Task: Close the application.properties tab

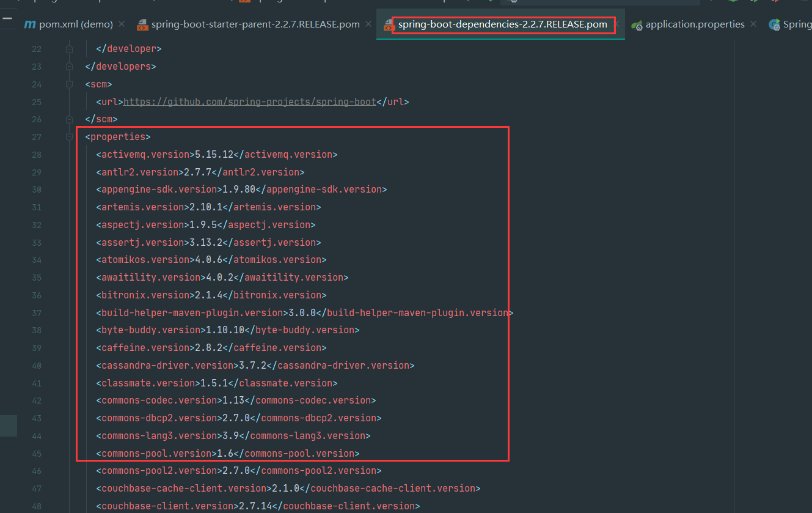Action: pos(753,24)
